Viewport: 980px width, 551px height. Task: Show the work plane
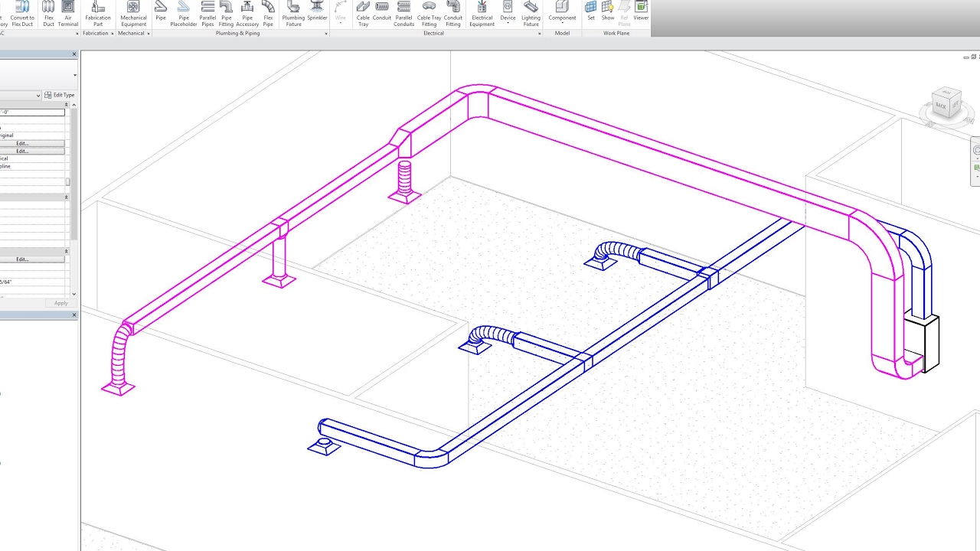[x=608, y=11]
